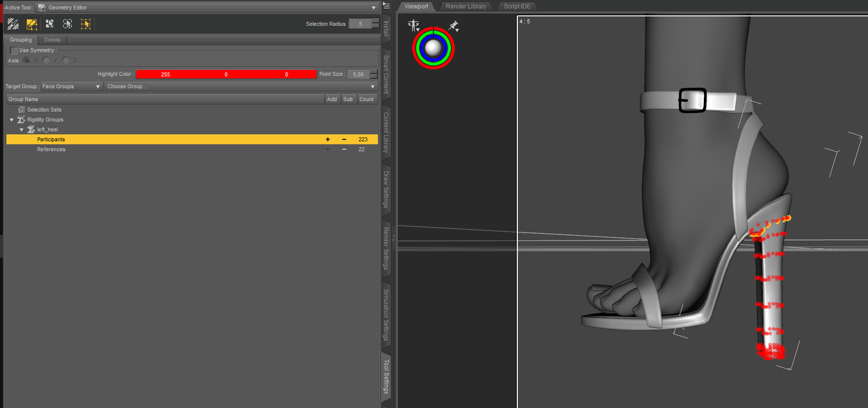
Task: Sort by the Group Name column header
Action: (165, 99)
